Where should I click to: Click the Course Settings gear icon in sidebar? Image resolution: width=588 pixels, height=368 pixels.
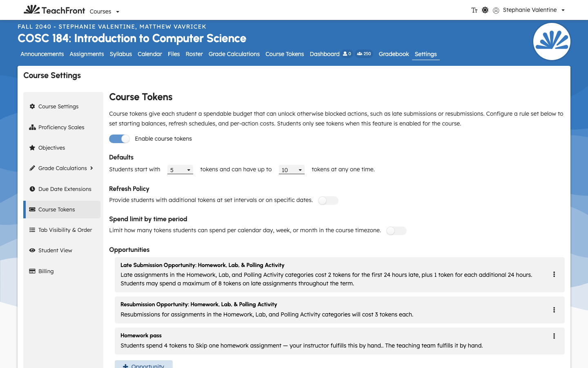click(32, 106)
